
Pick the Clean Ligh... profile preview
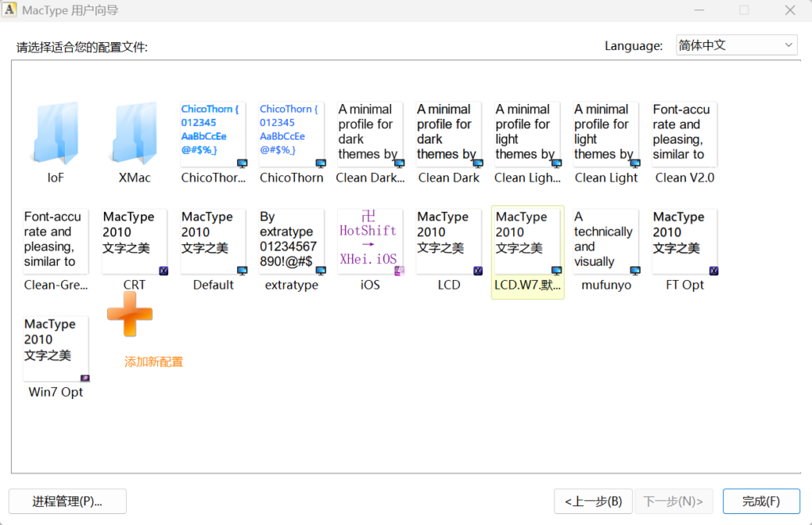pyautogui.click(x=527, y=135)
